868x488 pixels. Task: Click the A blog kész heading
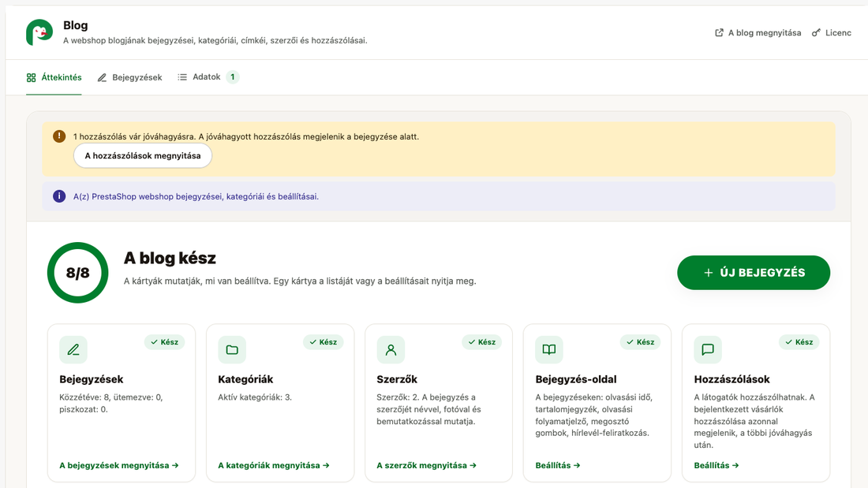170,259
